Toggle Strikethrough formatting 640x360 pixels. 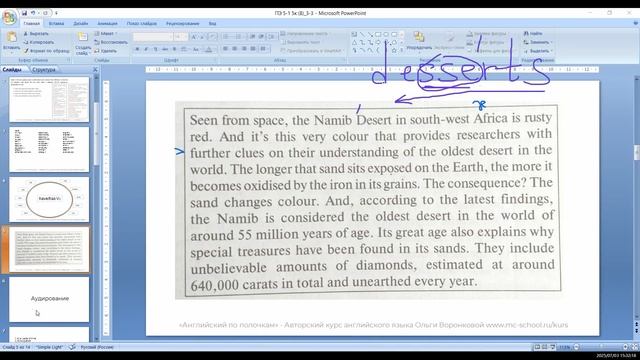(x=165, y=49)
